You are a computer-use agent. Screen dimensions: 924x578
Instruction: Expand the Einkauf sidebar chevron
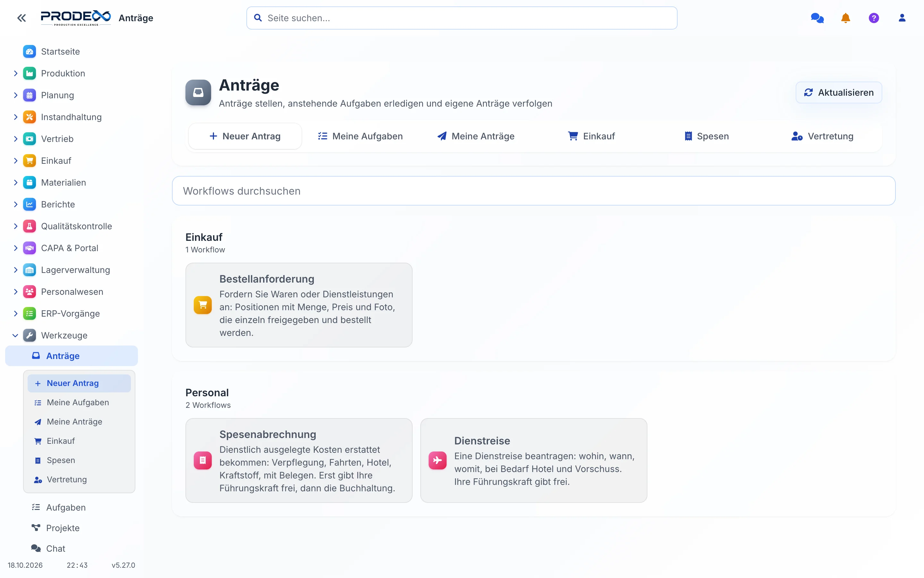point(15,161)
